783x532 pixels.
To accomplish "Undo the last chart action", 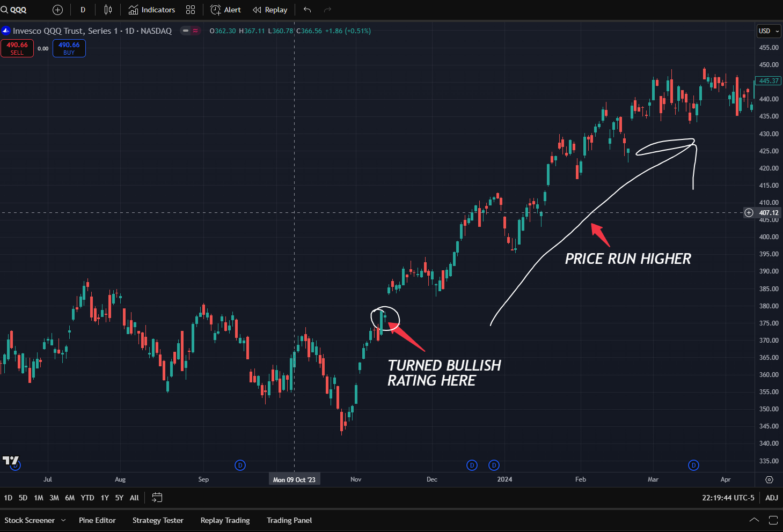I will 307,10.
